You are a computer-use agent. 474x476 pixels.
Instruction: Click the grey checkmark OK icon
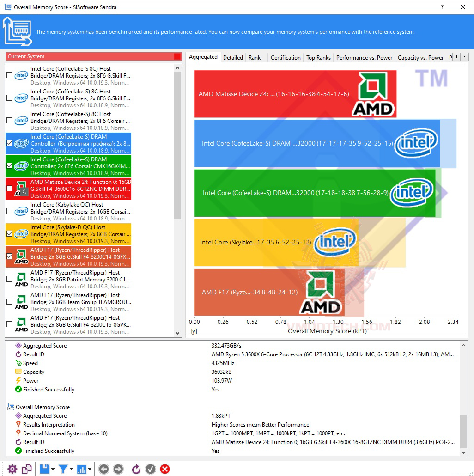[x=151, y=469]
